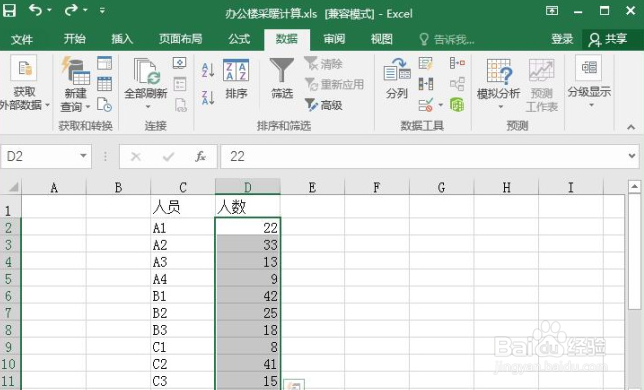The image size is (644, 390).
Task: Switch to the 审阅 tab
Action: [x=334, y=39]
